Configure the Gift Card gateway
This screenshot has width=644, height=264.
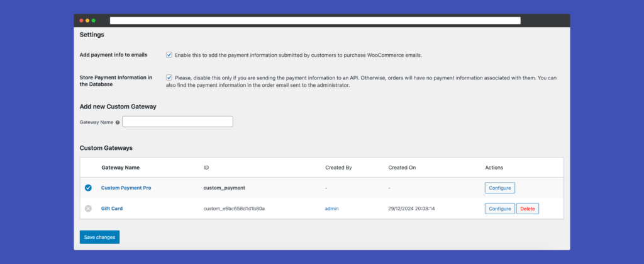click(500, 209)
